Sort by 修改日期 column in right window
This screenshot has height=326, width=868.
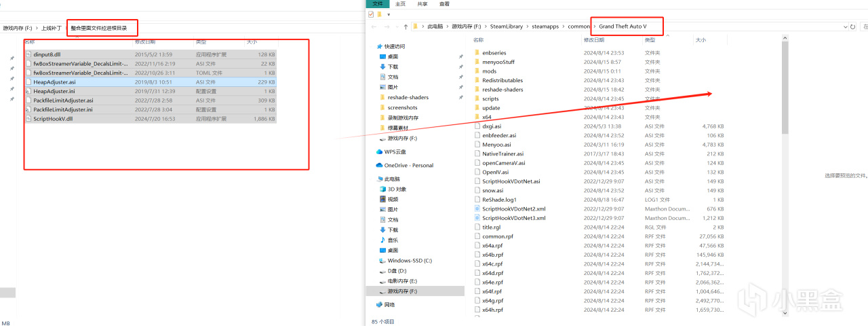593,40
